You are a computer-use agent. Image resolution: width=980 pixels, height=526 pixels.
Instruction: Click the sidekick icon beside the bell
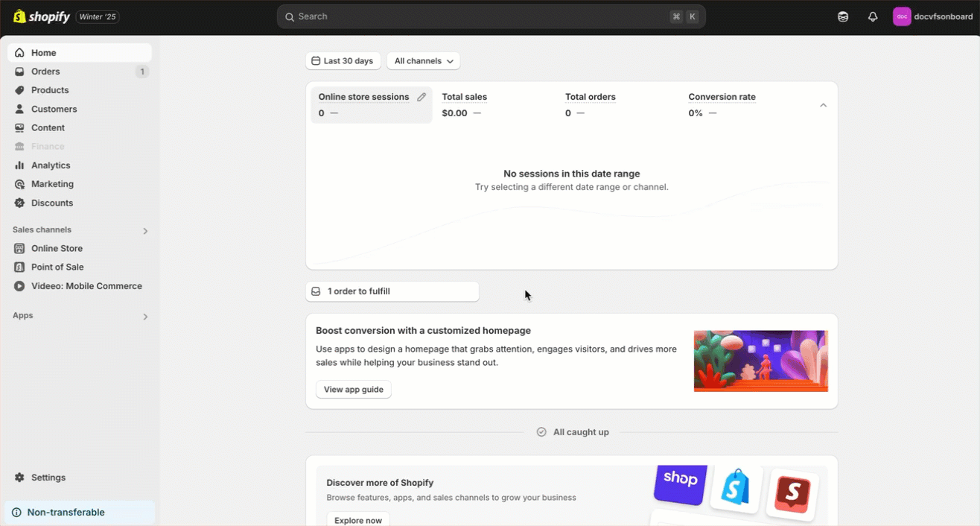(843, 16)
